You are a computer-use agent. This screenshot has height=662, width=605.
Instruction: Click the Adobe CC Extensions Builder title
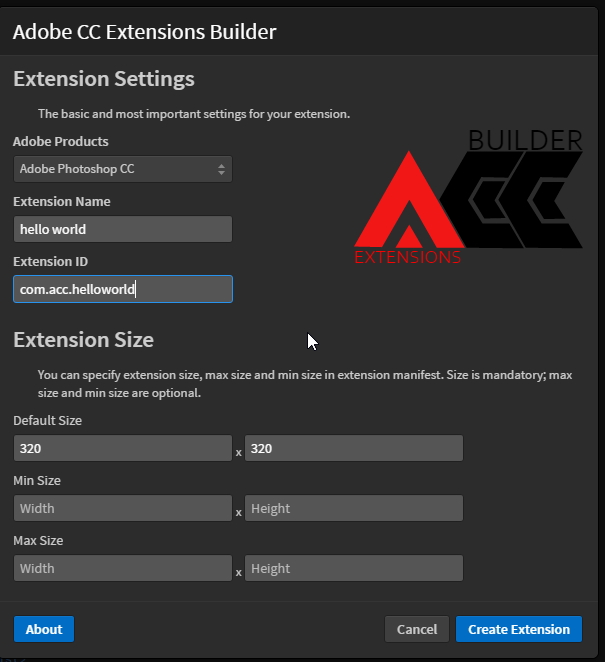[x=144, y=32]
